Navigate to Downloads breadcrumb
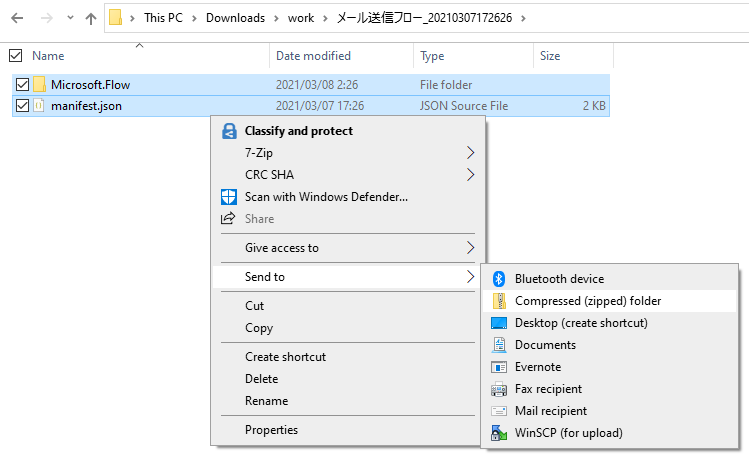Screen dimensions: 749x459 click(x=235, y=18)
